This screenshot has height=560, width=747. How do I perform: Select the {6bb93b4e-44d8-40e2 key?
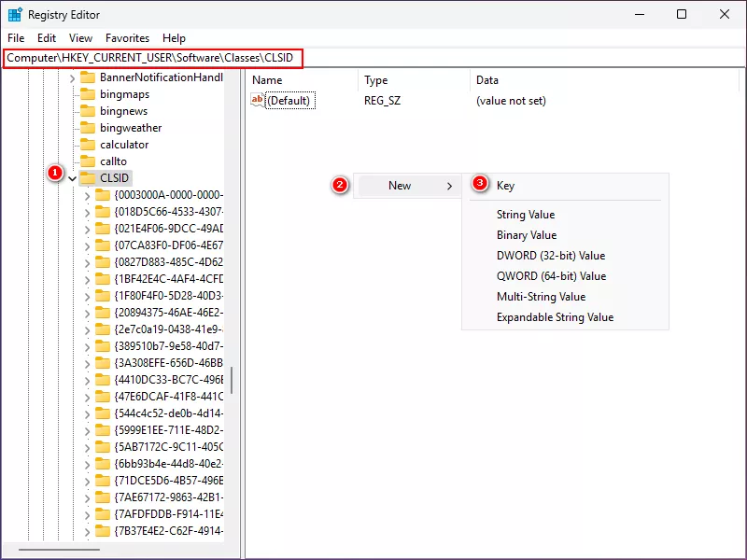(169, 463)
